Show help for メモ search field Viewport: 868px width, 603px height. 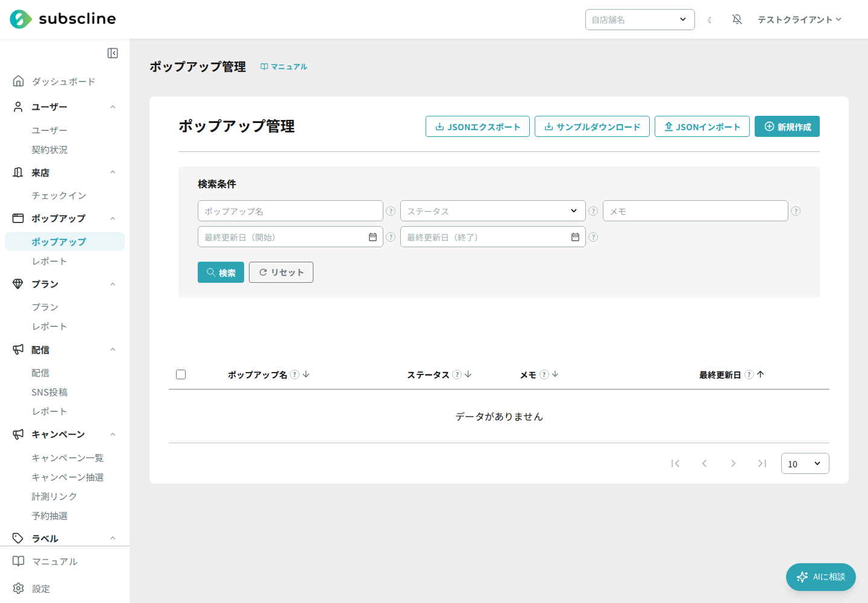pos(796,211)
